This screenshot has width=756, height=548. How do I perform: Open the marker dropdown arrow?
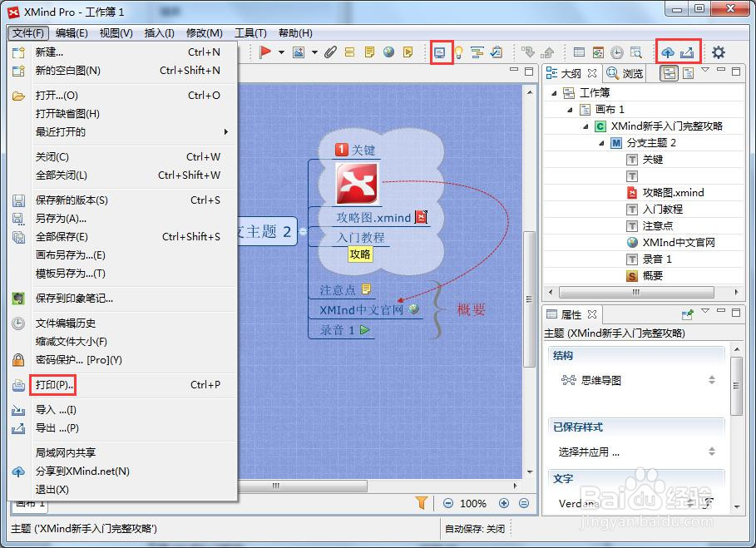pos(280,52)
